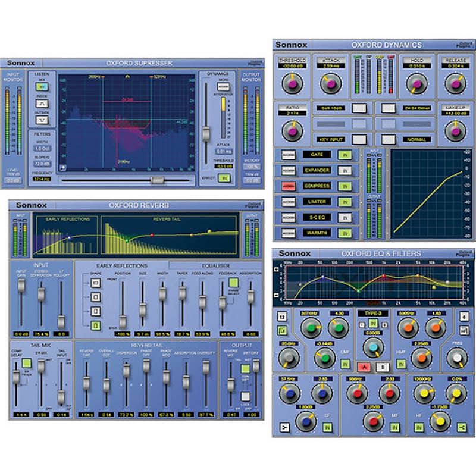Select the Outside band listen icon
Viewport: 476px width, 476px height.
(x=42, y=120)
